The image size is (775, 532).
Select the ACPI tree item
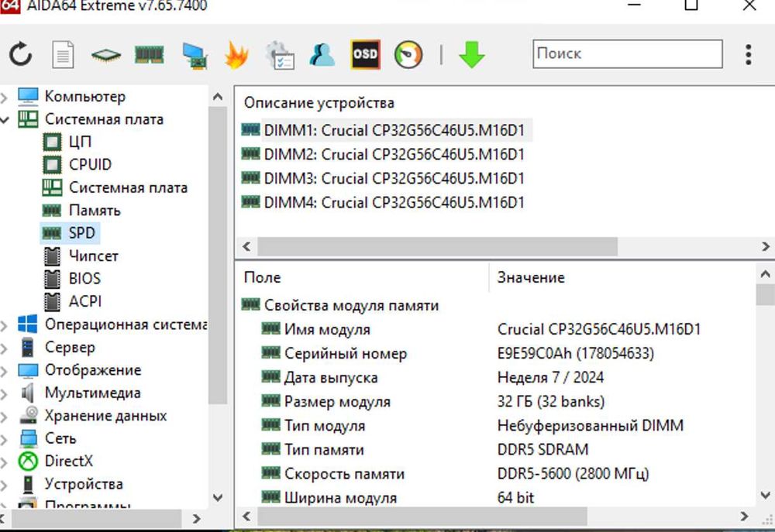85,300
